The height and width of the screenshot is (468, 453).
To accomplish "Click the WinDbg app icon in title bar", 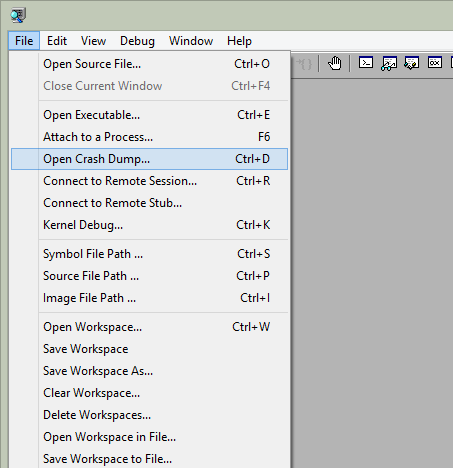I will point(18,16).
